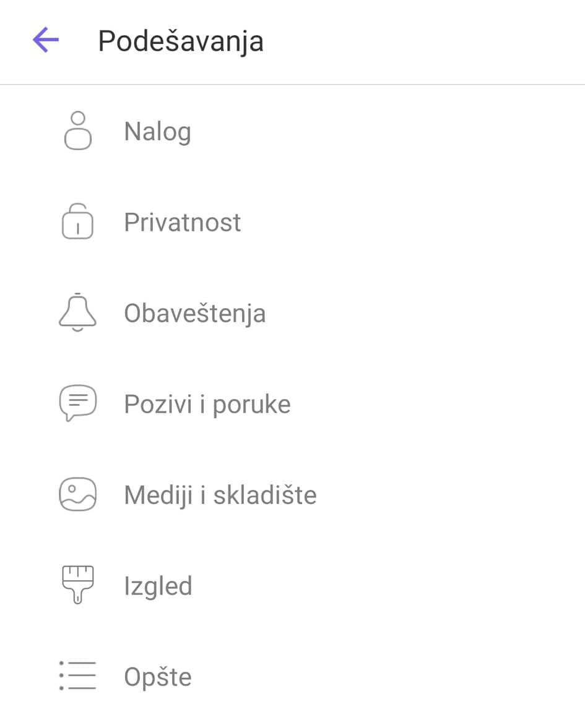585x728 pixels.
Task: Select the Obaveštenja label
Action: (x=194, y=314)
